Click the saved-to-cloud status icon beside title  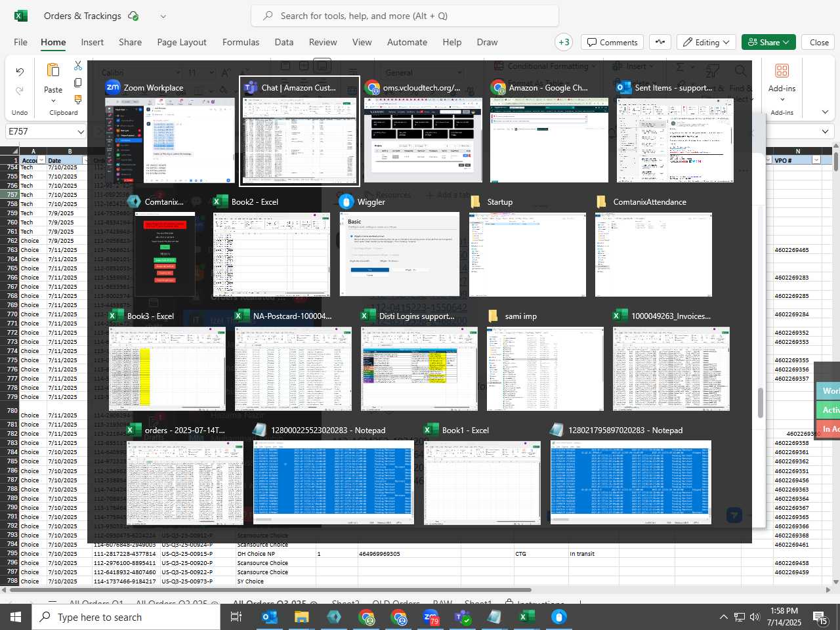coord(133,16)
